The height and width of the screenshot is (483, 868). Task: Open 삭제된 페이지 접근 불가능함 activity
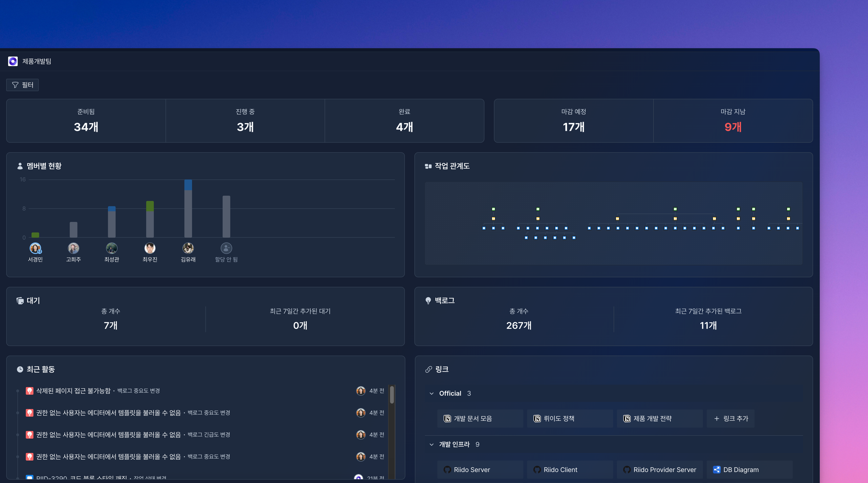pos(74,391)
